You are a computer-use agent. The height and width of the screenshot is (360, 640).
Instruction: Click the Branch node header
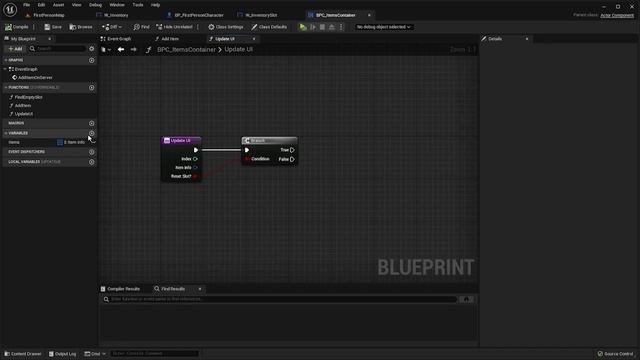tap(269, 140)
